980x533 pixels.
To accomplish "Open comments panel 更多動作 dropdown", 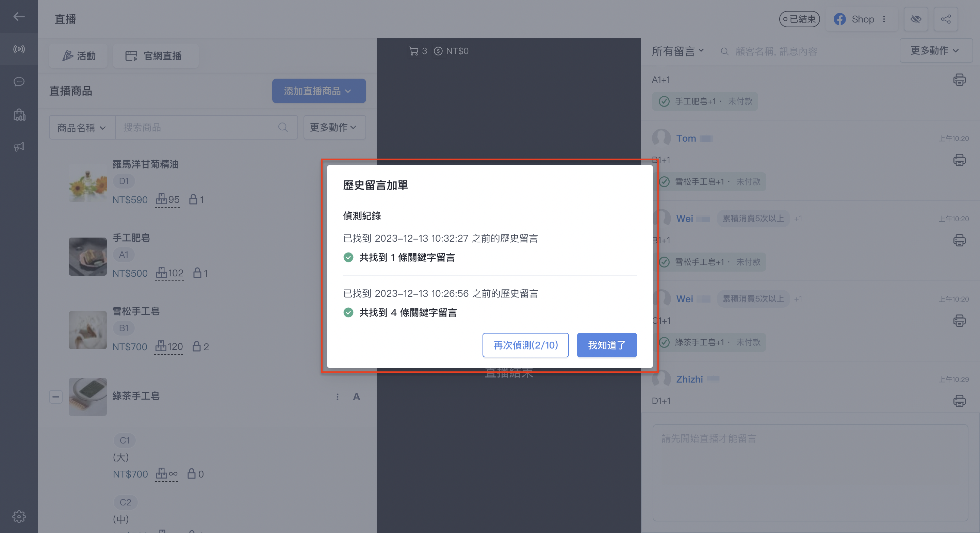I will pos(935,50).
